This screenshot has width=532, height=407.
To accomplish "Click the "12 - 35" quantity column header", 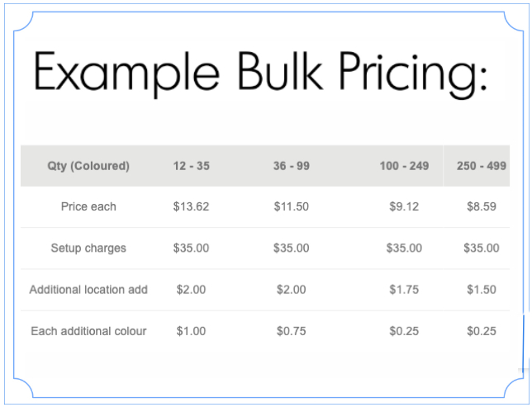I will point(192,166).
